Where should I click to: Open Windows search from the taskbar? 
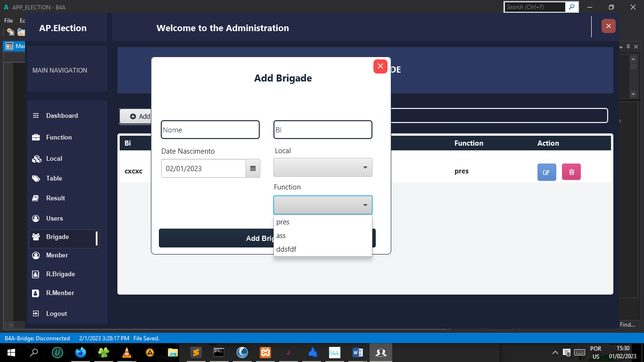tap(34, 352)
